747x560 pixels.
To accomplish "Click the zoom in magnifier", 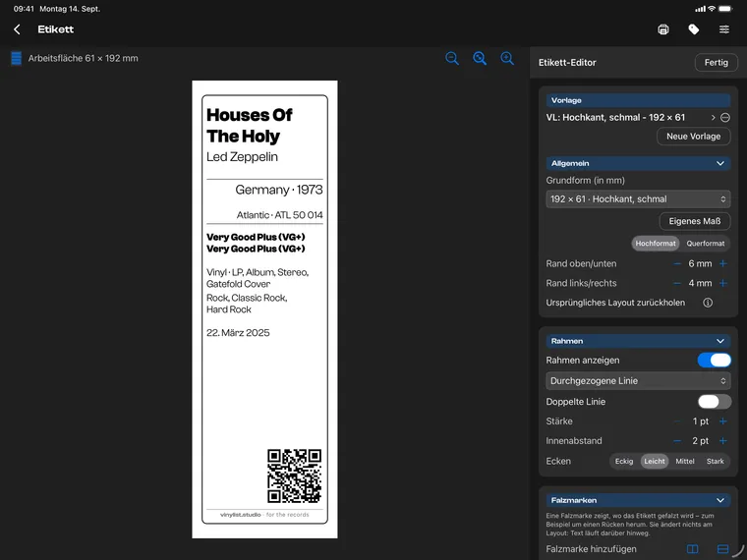I will 507,59.
